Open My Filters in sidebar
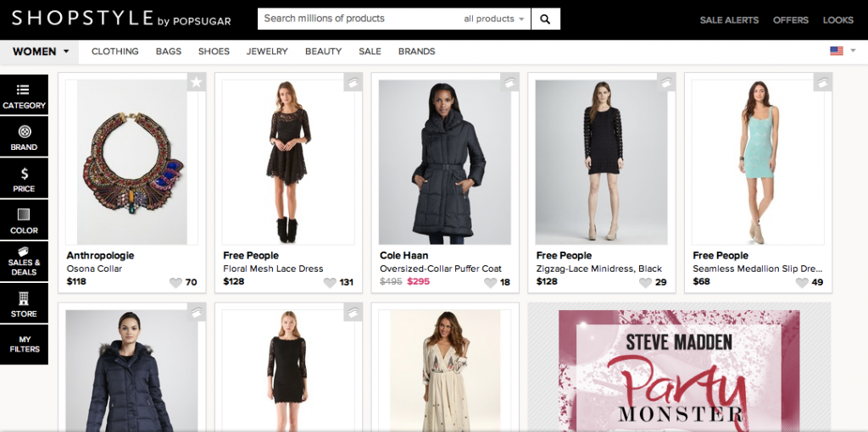The height and width of the screenshot is (432, 868). pos(24,345)
